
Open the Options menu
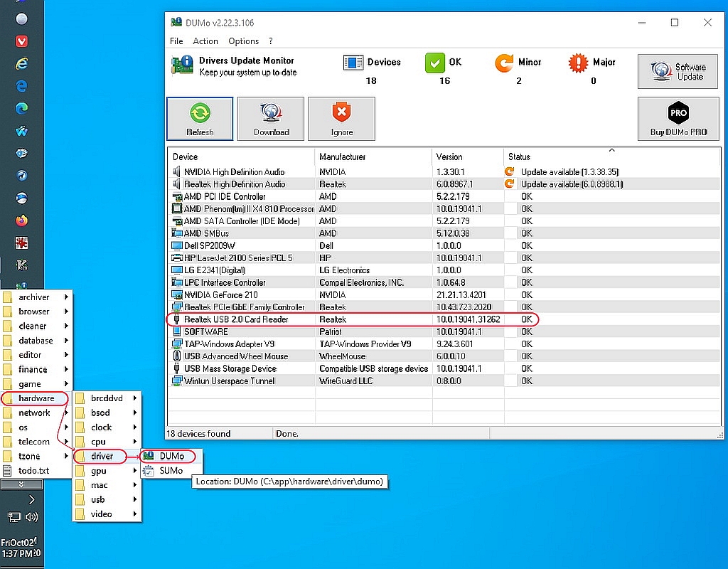pyautogui.click(x=243, y=41)
